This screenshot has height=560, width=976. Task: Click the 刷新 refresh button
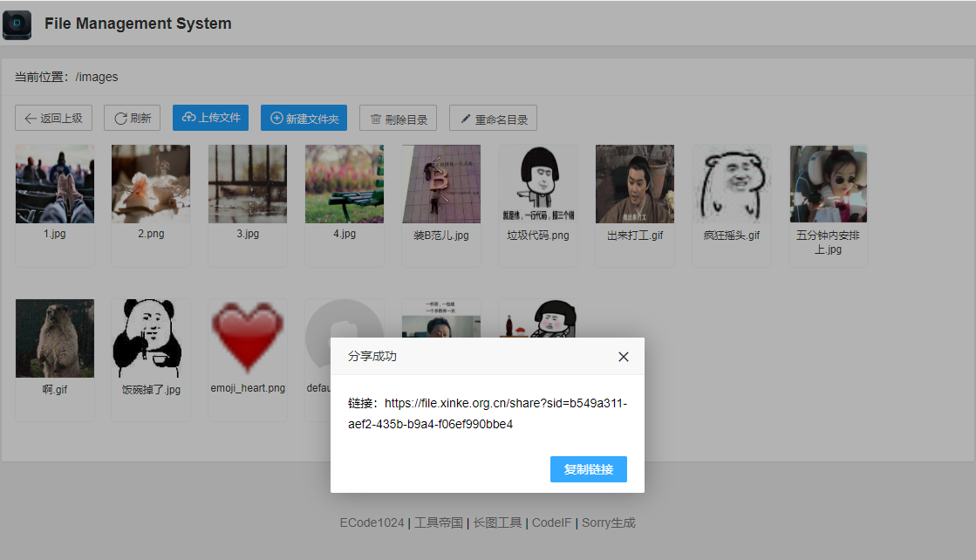click(x=132, y=119)
